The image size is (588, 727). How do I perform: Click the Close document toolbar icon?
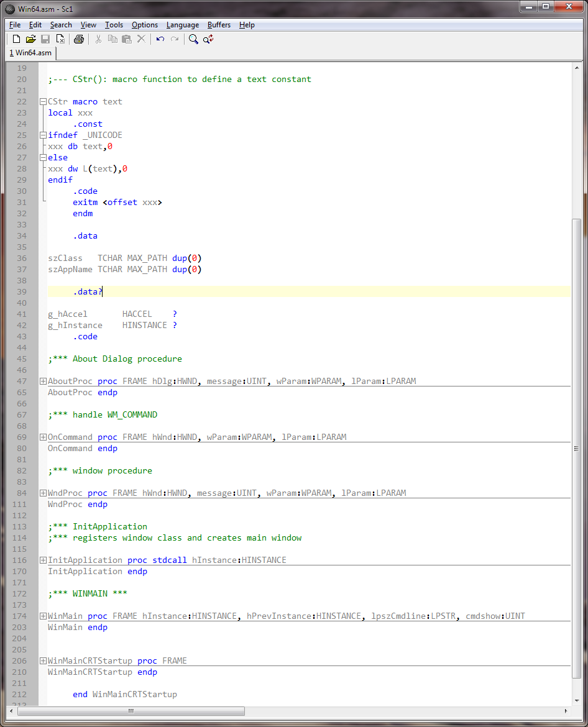(60, 39)
